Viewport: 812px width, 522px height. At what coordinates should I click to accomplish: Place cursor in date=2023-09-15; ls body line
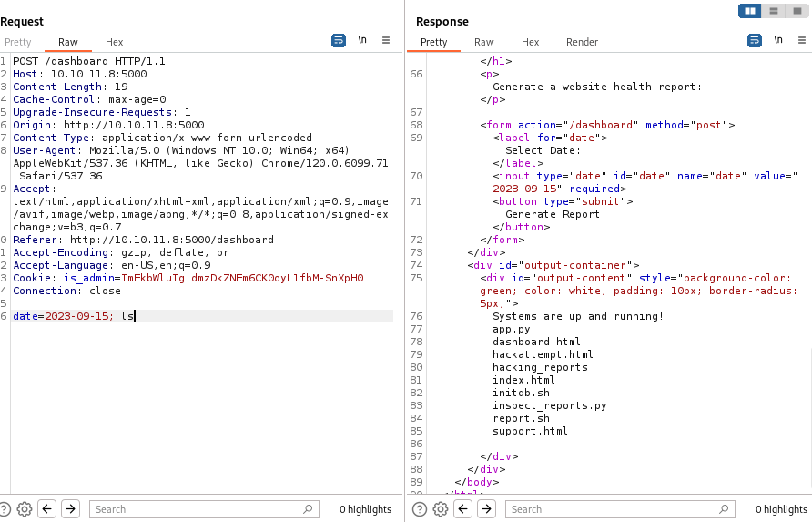coord(73,316)
